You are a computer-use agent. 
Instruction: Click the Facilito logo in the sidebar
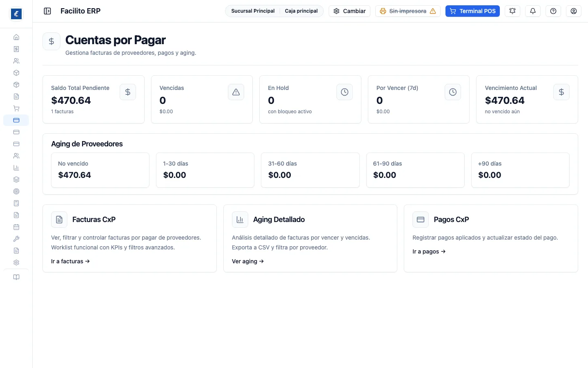16,14
